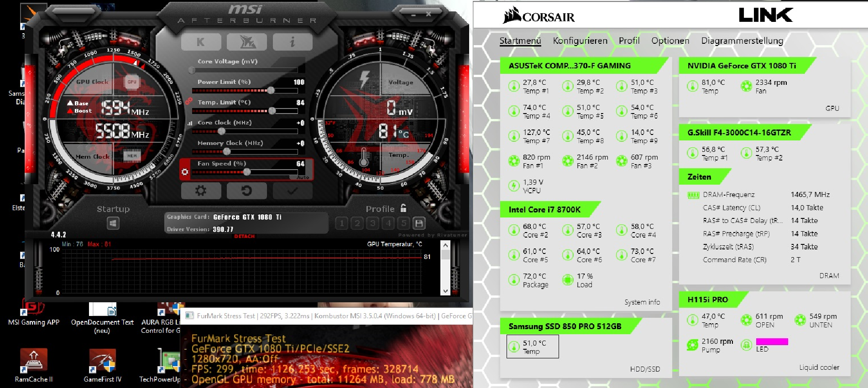Open the OpenDocument Text (neu) desktop file
Image resolution: width=868 pixels, height=388 pixels.
click(x=103, y=318)
